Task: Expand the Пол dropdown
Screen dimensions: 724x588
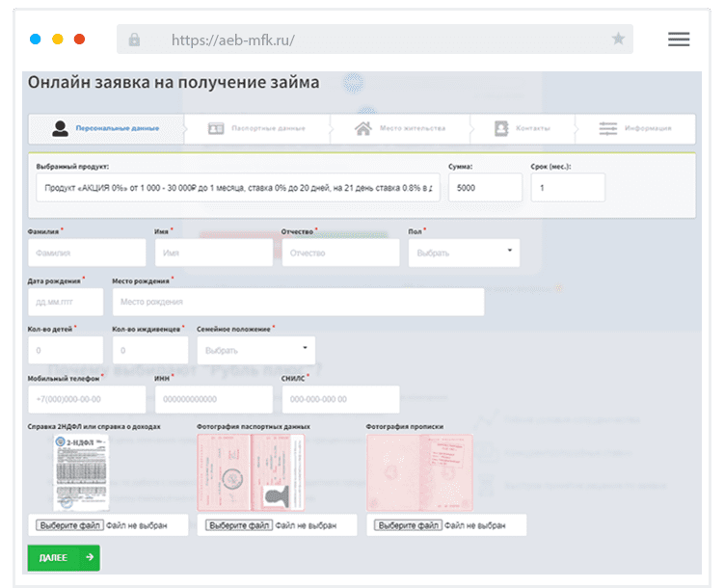Action: 464,253
